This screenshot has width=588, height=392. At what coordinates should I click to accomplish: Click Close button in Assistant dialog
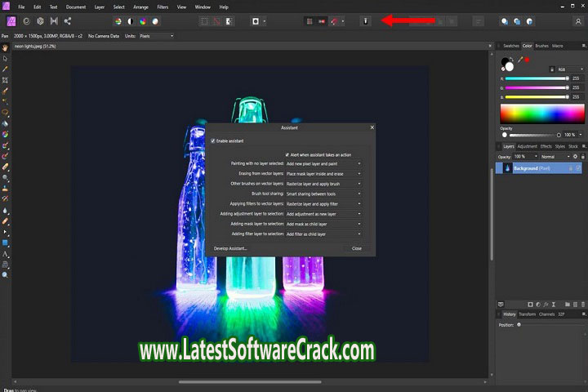click(x=357, y=248)
